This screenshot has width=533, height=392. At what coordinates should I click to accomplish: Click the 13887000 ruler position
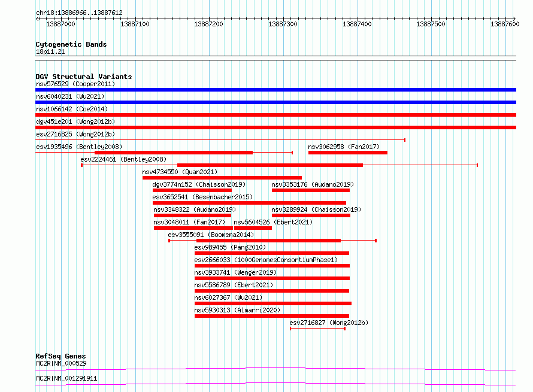point(60,24)
